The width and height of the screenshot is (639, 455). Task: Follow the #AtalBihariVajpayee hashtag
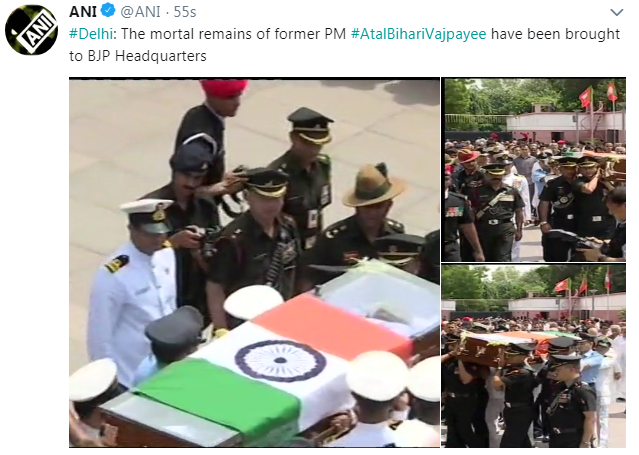pyautogui.click(x=419, y=34)
